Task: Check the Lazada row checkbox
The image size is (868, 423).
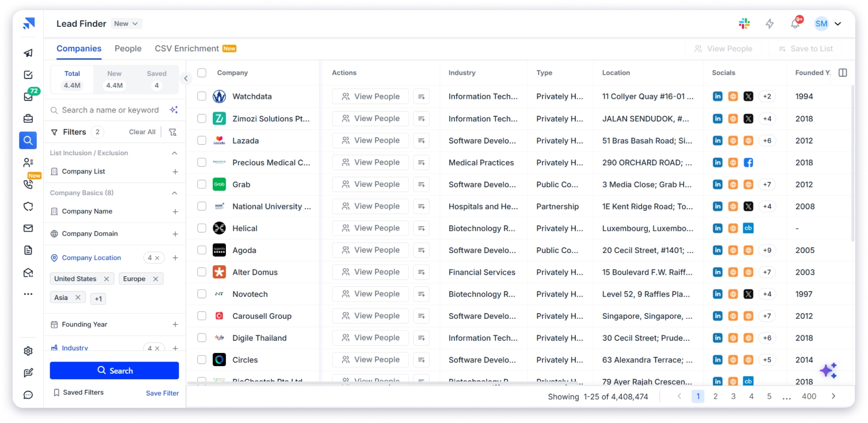Action: pyautogui.click(x=202, y=140)
